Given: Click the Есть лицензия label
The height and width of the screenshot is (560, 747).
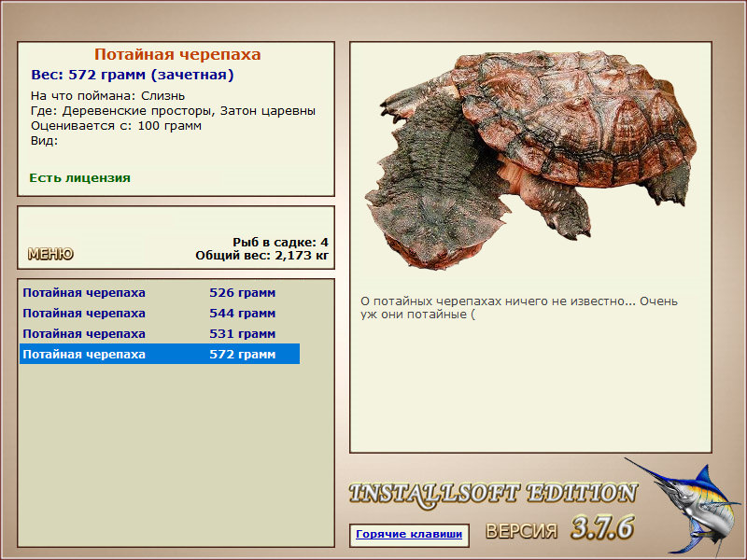Looking at the screenshot, I should (x=79, y=178).
